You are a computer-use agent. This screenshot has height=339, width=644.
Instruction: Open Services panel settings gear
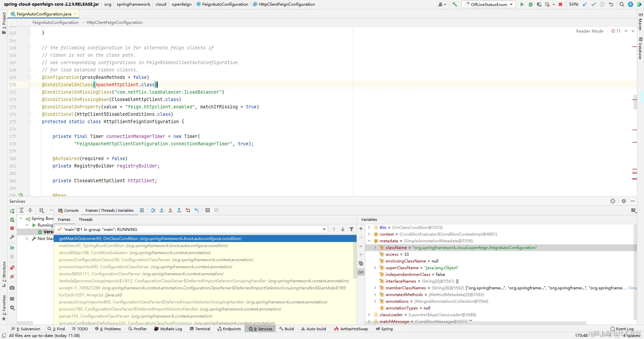pos(624,201)
